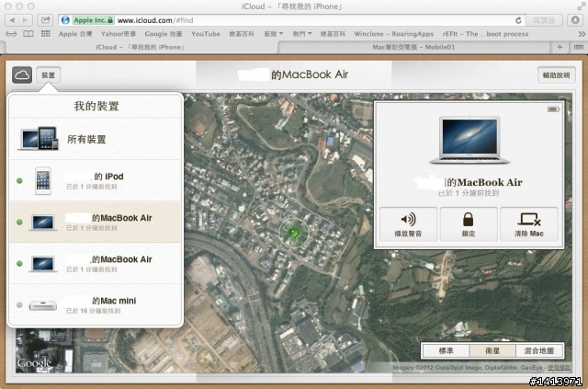Select the iPod device row
The height and width of the screenshot is (389, 588).
tap(96, 180)
